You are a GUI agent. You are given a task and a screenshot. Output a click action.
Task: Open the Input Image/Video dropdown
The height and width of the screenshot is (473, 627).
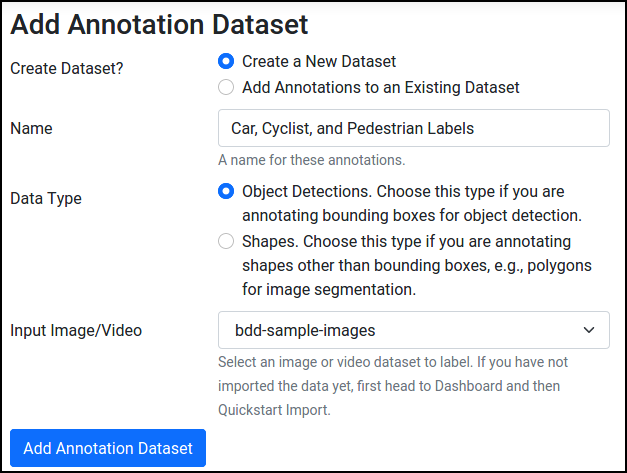point(413,330)
